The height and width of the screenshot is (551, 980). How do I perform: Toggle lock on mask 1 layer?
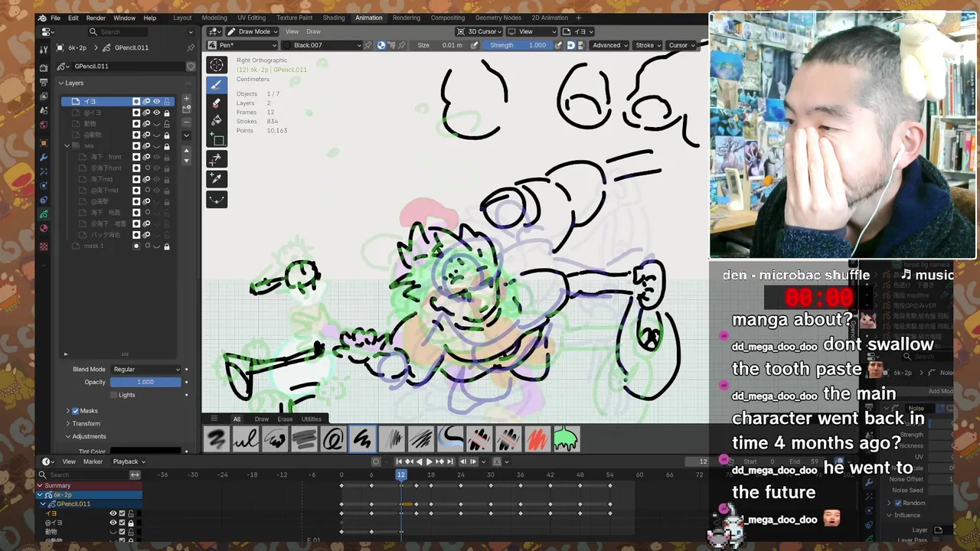click(167, 246)
